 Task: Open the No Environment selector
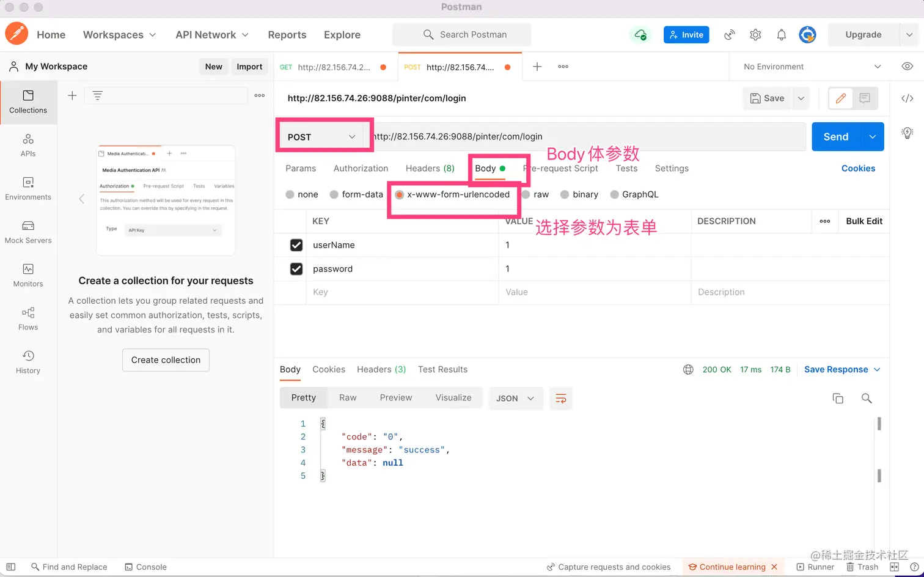[812, 67]
